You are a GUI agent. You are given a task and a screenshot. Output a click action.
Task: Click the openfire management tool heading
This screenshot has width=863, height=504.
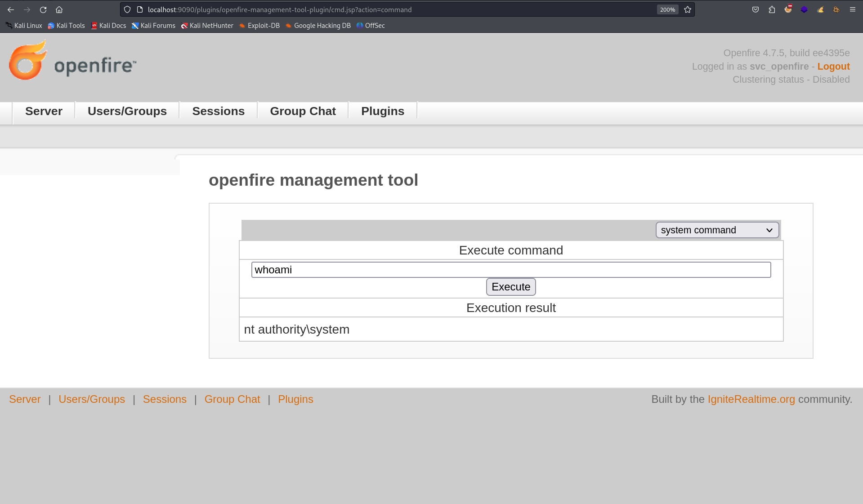[313, 180]
